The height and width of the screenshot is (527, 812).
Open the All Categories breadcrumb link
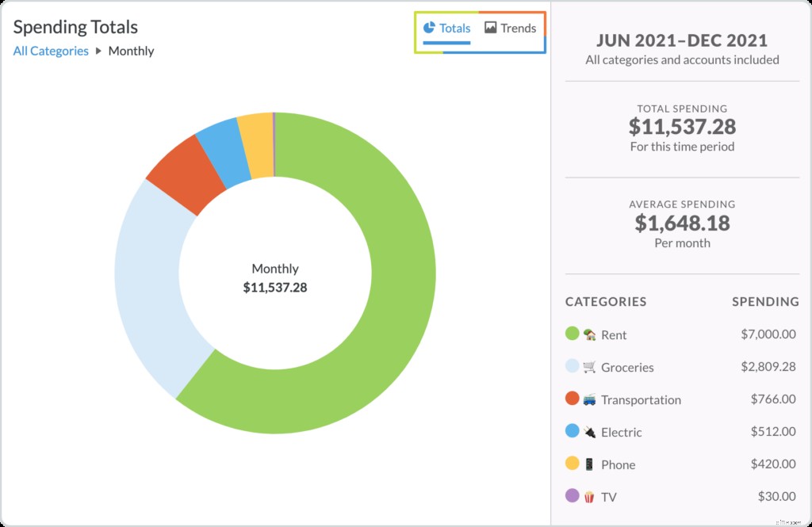(x=50, y=51)
